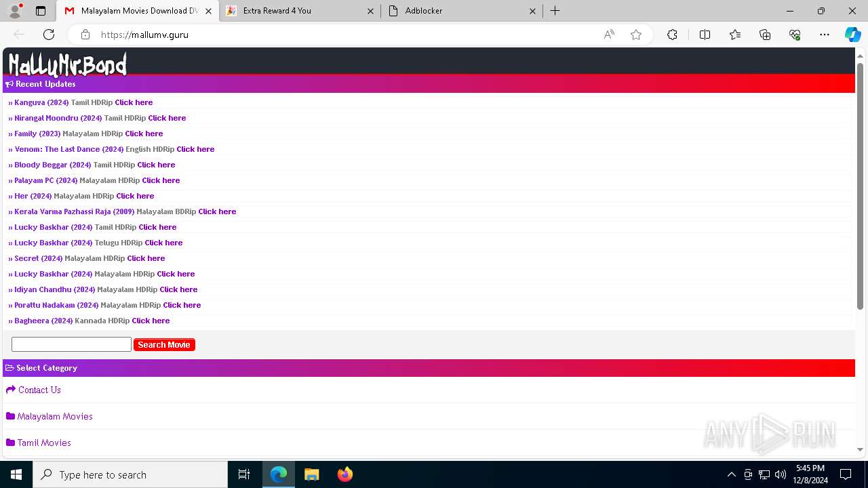Close the Adblocker tab
Image resolution: width=868 pixels, height=488 pixels.
click(532, 11)
